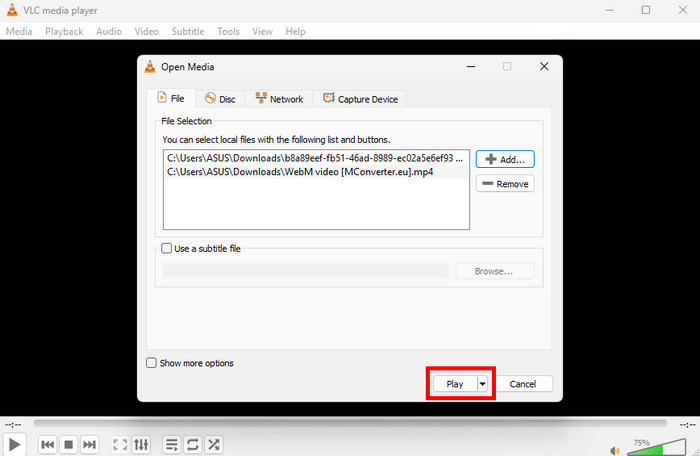The height and width of the screenshot is (456, 700).
Task: Open the Help menu
Action: click(x=295, y=31)
